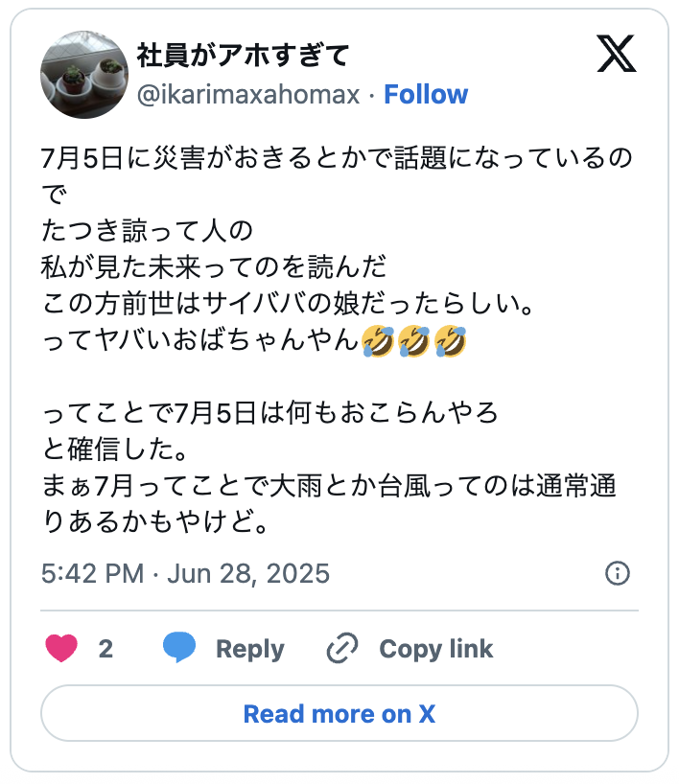Viewport: 679px width, 784px height.
Task: Open the tweet info icon
Action: coord(618,573)
